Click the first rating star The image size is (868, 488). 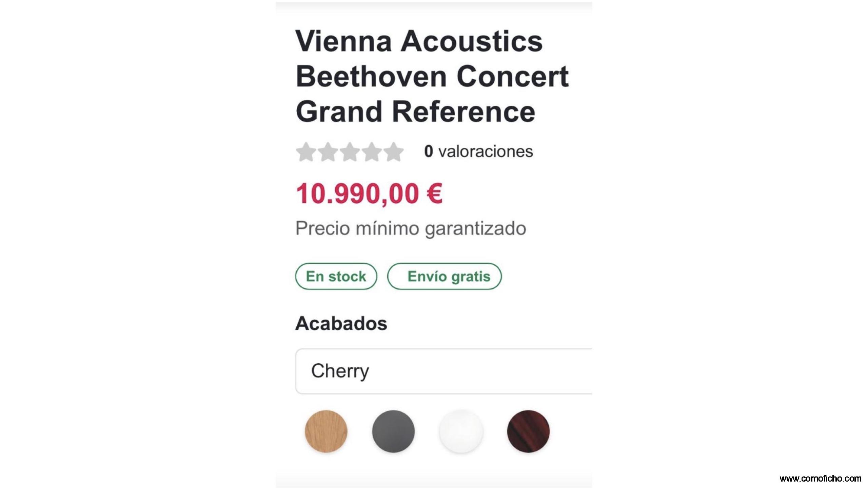(306, 152)
